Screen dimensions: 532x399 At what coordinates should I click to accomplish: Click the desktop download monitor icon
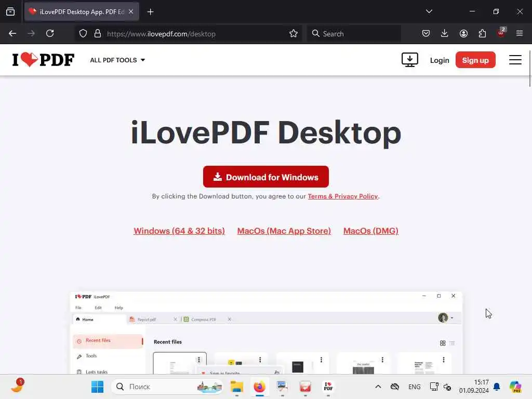[409, 60]
